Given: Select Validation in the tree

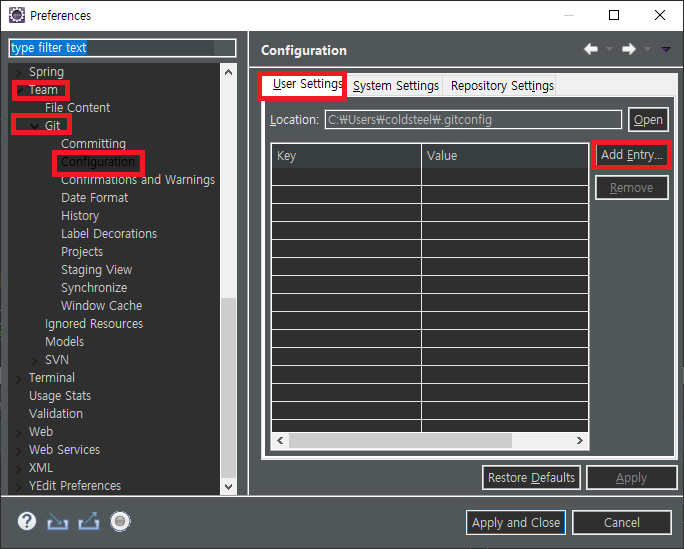Looking at the screenshot, I should coord(56,414).
